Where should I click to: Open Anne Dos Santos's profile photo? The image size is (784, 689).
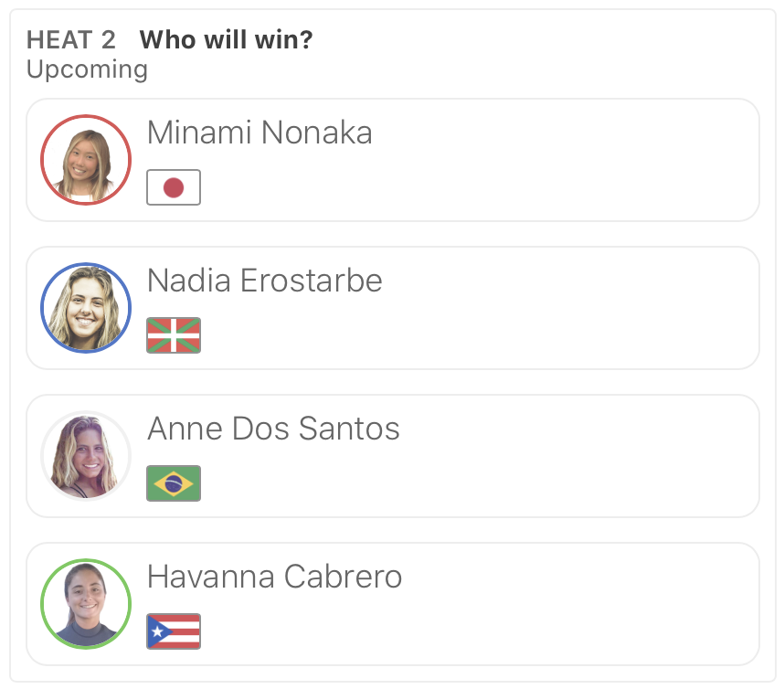click(x=86, y=456)
